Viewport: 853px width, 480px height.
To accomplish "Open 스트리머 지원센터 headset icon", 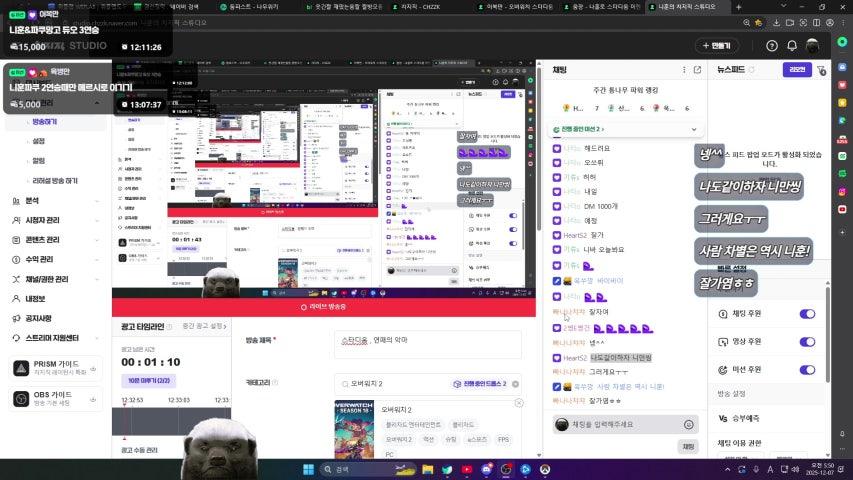I will coord(16,338).
